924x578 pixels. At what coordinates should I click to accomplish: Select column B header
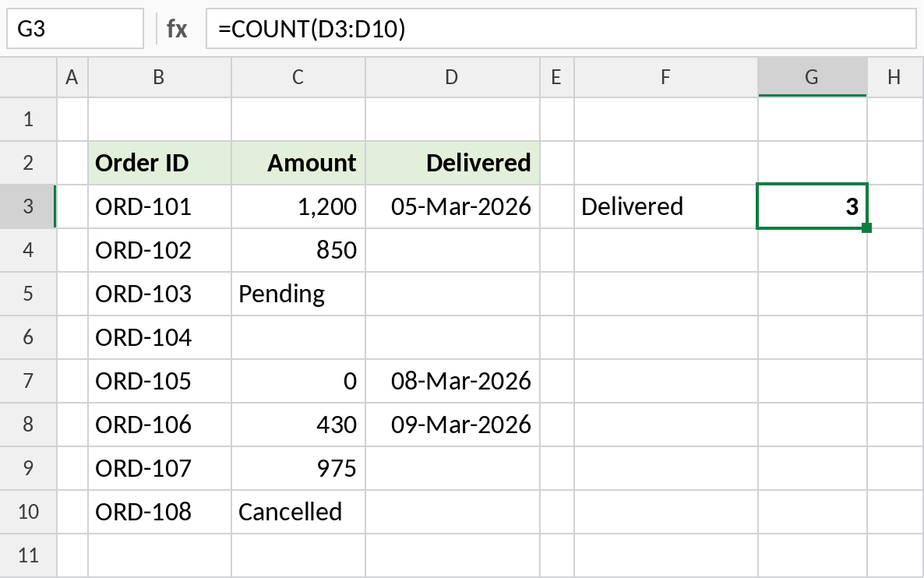[159, 77]
